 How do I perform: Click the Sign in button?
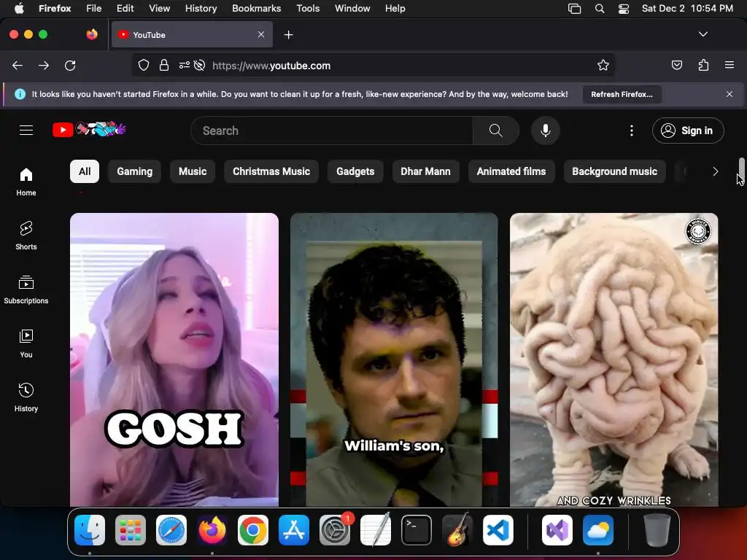pos(688,131)
